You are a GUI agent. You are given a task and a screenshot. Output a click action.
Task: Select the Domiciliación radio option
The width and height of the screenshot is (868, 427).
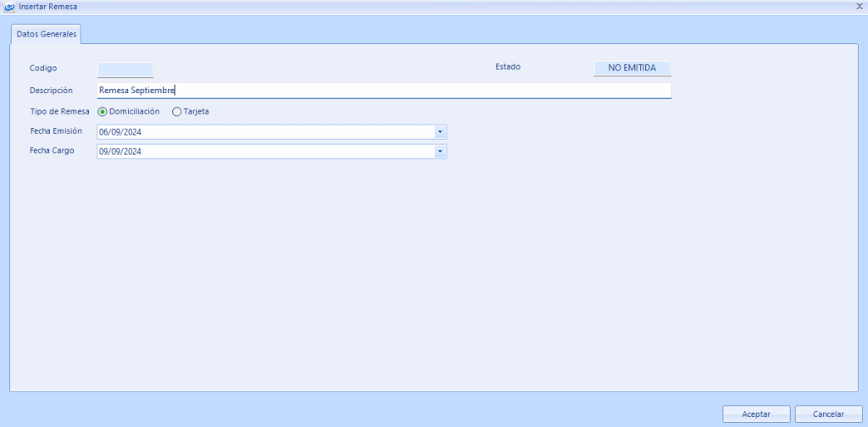(x=103, y=111)
